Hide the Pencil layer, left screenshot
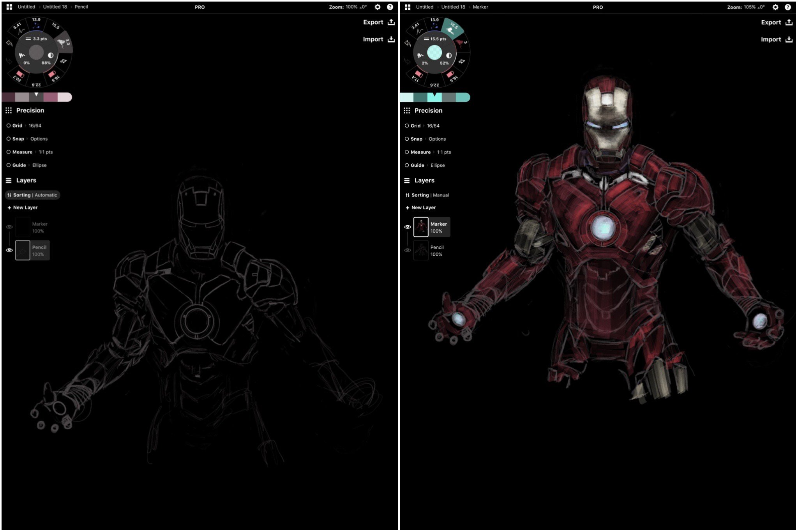The height and width of the screenshot is (532, 798). coord(9,250)
